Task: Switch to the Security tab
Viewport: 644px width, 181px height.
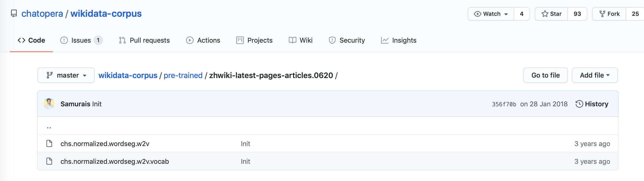Action: (347, 40)
